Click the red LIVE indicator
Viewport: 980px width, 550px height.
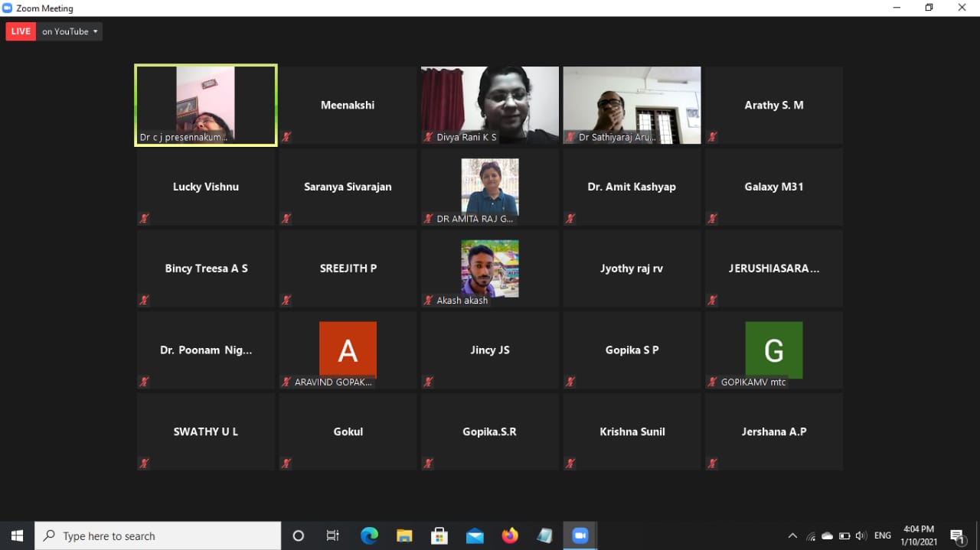(x=21, y=31)
